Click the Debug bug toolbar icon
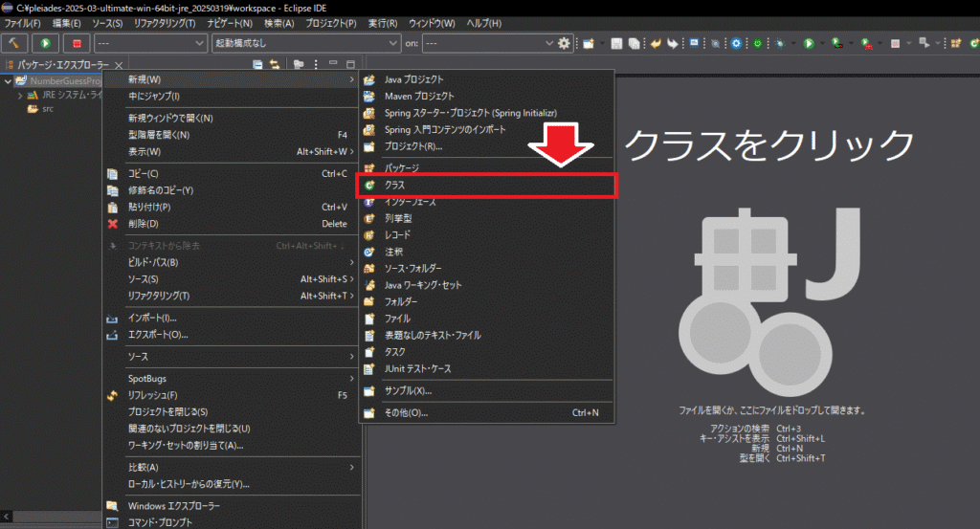The image size is (980, 529). 779,43
